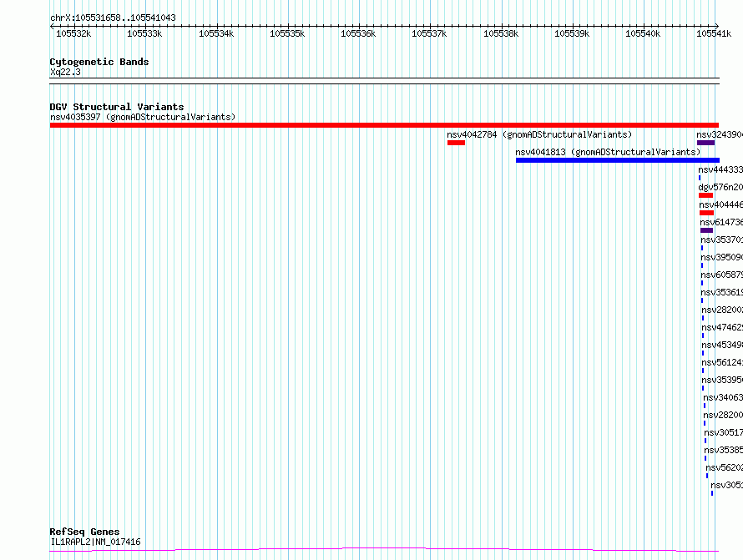Click the nsv353701 variant label

pyautogui.click(x=721, y=240)
